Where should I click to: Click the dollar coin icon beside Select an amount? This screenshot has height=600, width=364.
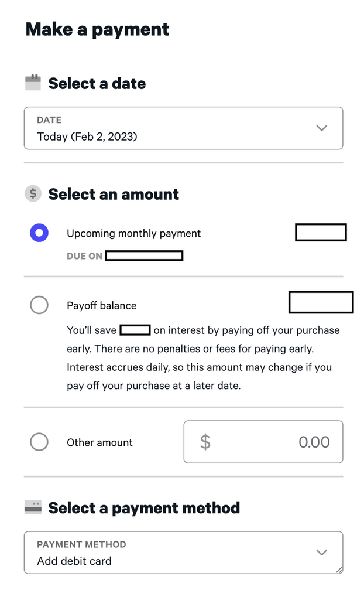click(x=33, y=193)
